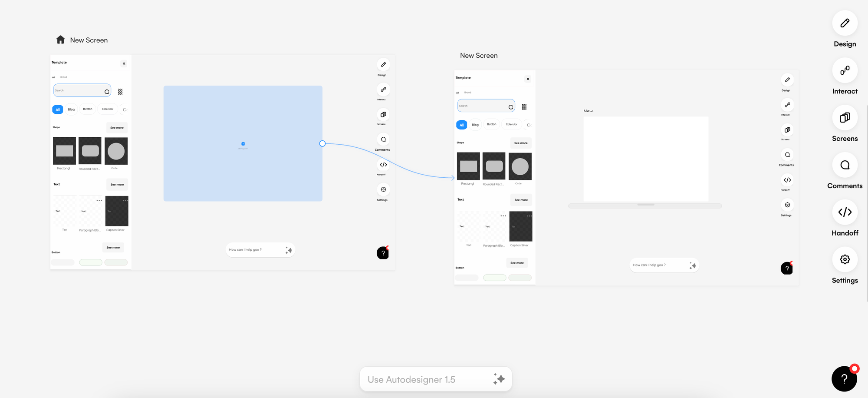Select the New Screen title next to home icon
868x398 pixels.
89,40
